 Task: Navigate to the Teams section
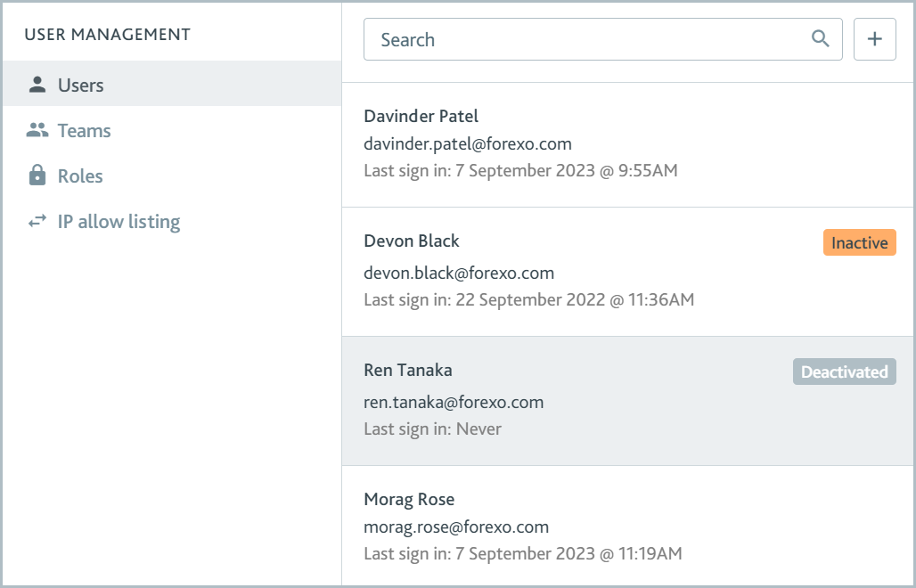click(x=84, y=131)
